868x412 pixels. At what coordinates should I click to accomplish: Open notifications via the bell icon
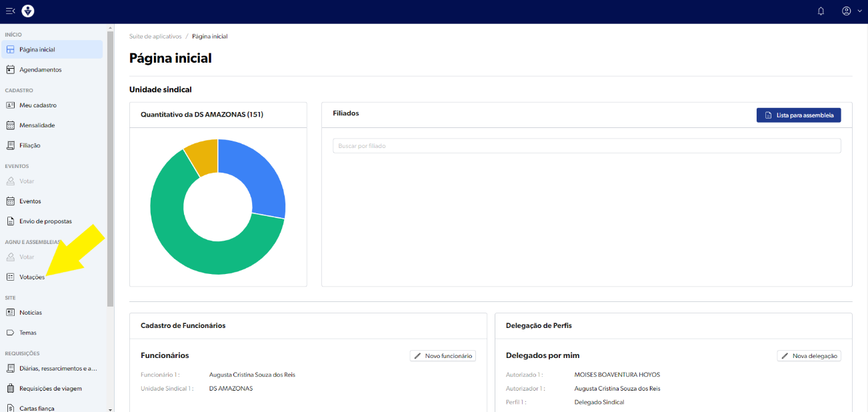coord(821,11)
